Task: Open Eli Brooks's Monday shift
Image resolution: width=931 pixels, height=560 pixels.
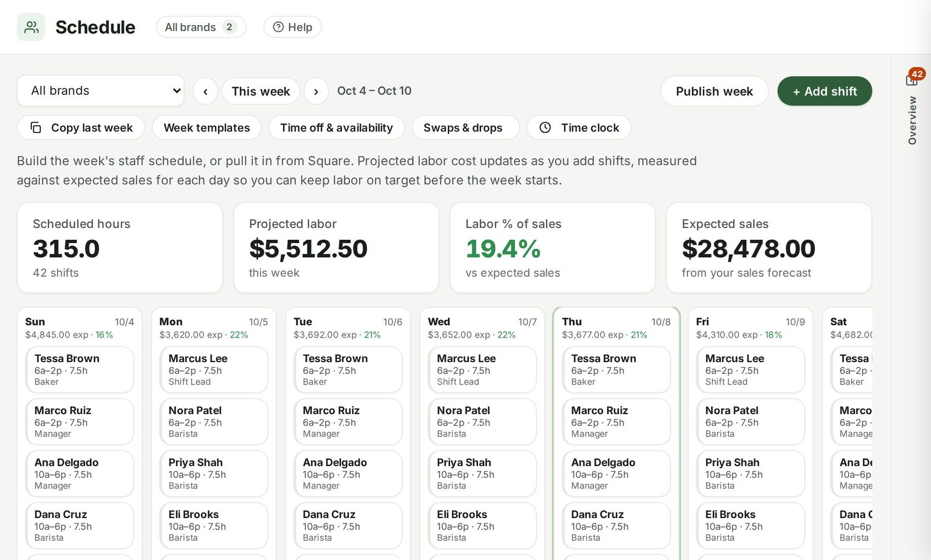Action: pos(214,525)
